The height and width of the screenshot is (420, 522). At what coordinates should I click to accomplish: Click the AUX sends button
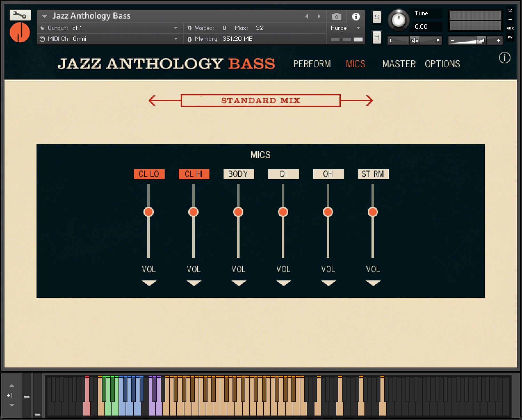click(x=510, y=28)
